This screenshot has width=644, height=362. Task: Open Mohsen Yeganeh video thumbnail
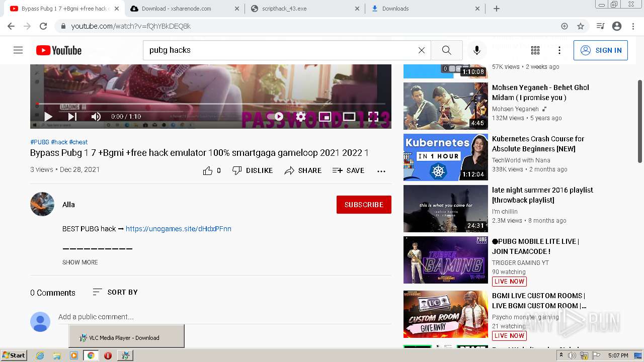pos(446,106)
